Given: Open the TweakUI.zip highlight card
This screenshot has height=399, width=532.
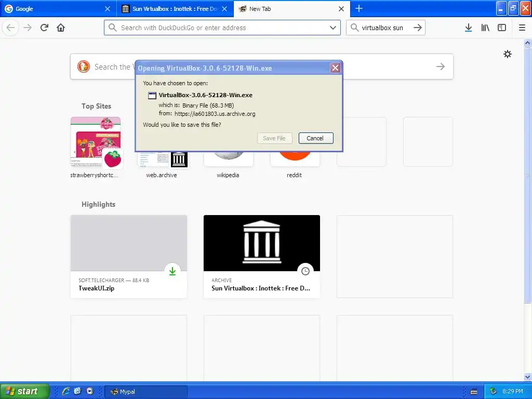Looking at the screenshot, I should tap(129, 257).
